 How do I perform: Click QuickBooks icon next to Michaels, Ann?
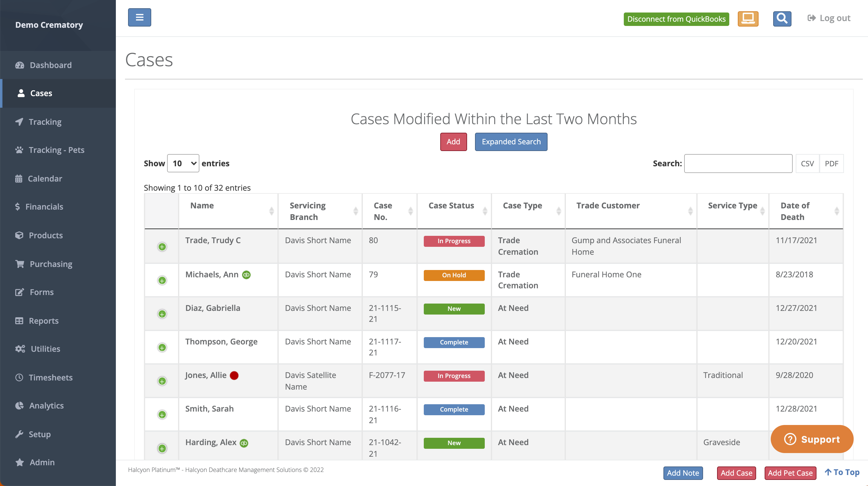point(247,275)
